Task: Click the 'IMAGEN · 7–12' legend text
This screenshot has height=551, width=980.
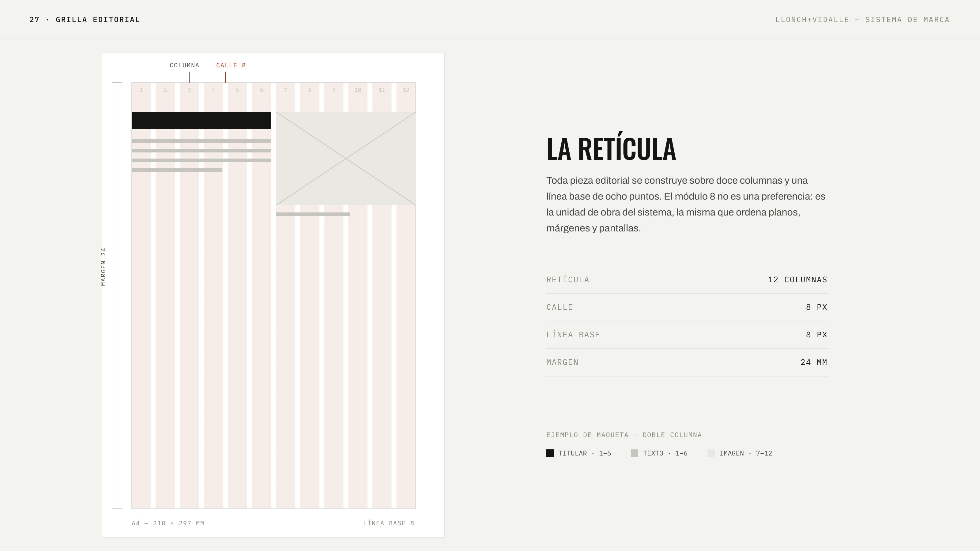Action: point(746,453)
